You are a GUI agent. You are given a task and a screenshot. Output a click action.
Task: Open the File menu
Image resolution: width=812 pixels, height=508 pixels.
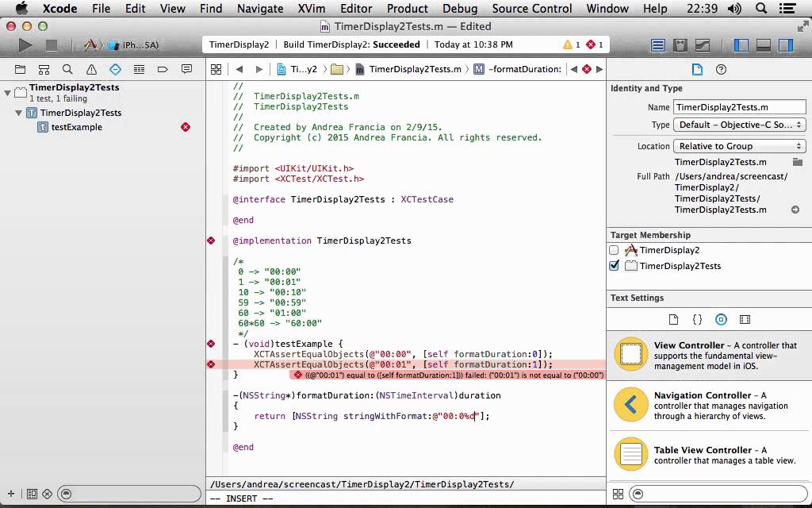click(x=101, y=8)
